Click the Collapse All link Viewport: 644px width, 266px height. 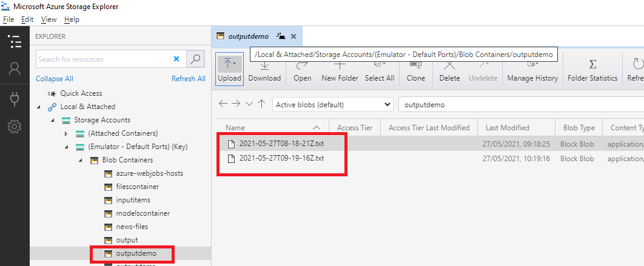(x=54, y=79)
